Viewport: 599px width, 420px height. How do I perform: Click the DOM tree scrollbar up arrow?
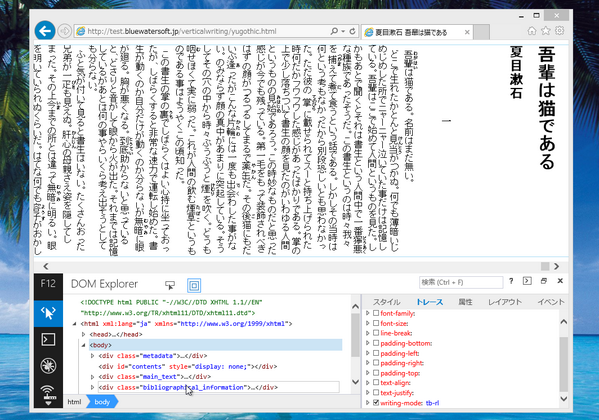pyautogui.click(x=355, y=306)
